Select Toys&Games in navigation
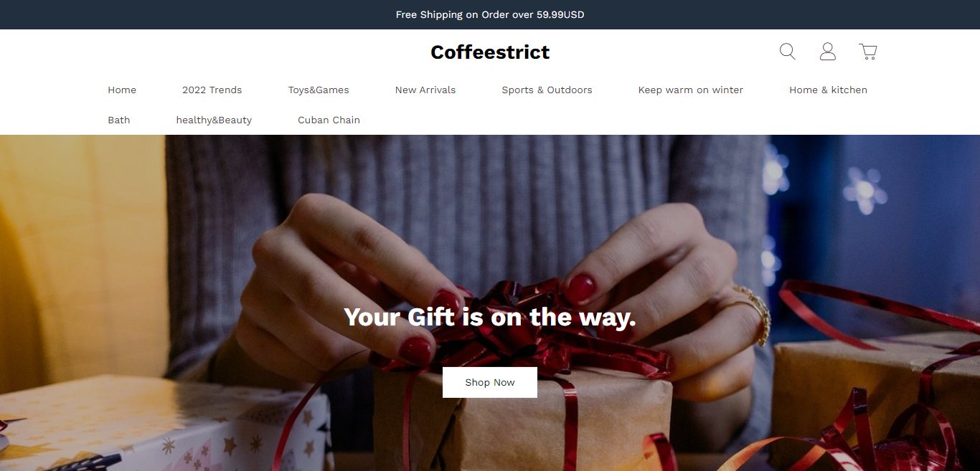This screenshot has width=980, height=471. [x=319, y=90]
